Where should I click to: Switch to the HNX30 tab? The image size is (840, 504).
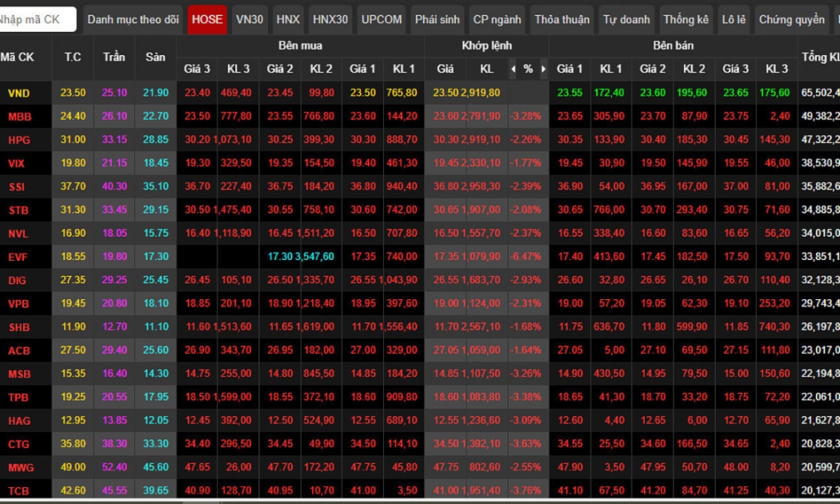[330, 19]
